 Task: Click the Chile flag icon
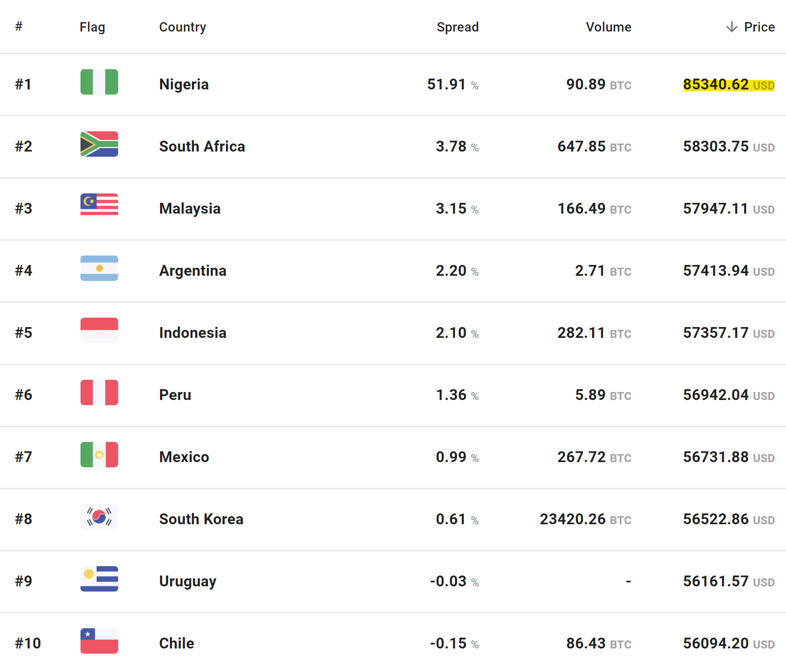coord(99,641)
